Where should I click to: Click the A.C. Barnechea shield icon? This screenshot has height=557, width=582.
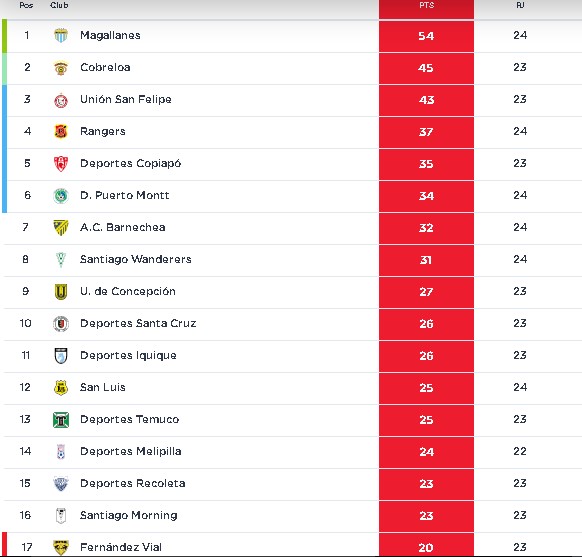(61, 228)
